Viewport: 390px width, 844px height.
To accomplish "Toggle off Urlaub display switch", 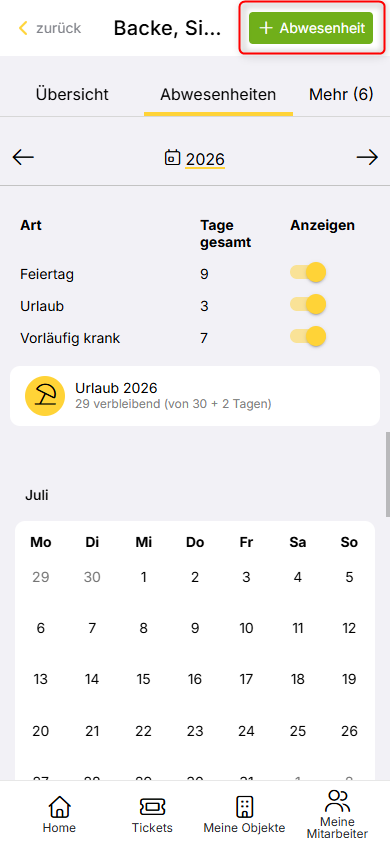I will coord(308,305).
